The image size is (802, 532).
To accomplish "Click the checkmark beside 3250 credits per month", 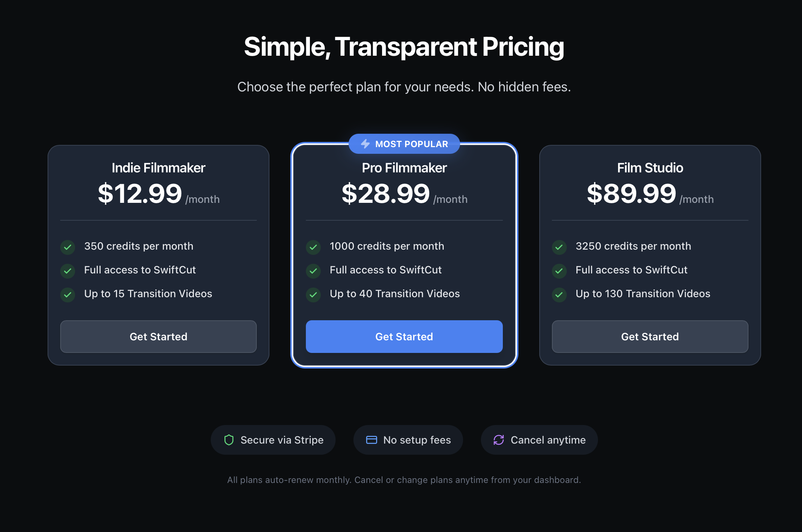I will pos(559,247).
